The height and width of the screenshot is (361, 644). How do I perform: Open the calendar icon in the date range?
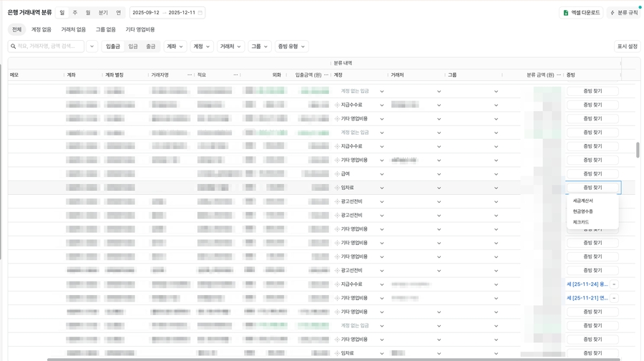(x=200, y=13)
